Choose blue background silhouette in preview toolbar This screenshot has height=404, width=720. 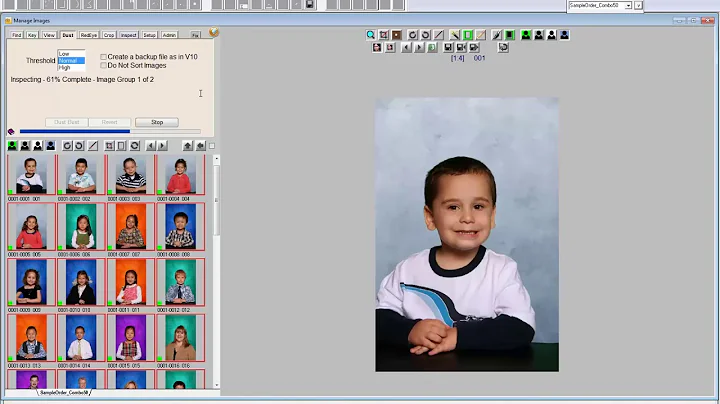[564, 35]
